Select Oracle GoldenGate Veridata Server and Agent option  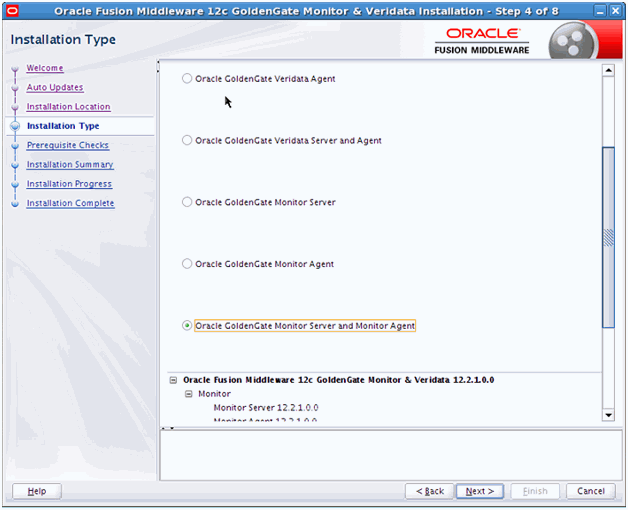pos(187,140)
